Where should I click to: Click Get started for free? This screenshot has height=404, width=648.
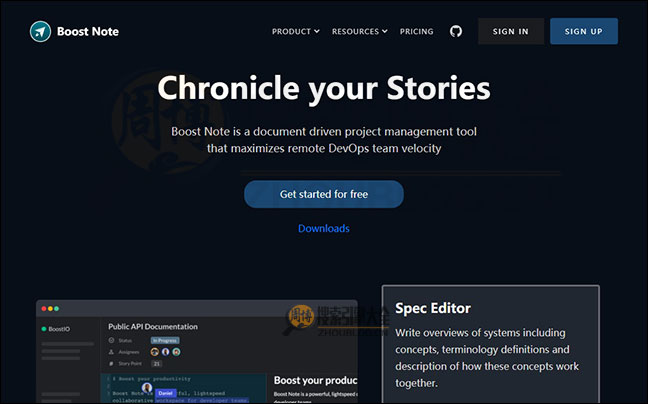coord(324,194)
